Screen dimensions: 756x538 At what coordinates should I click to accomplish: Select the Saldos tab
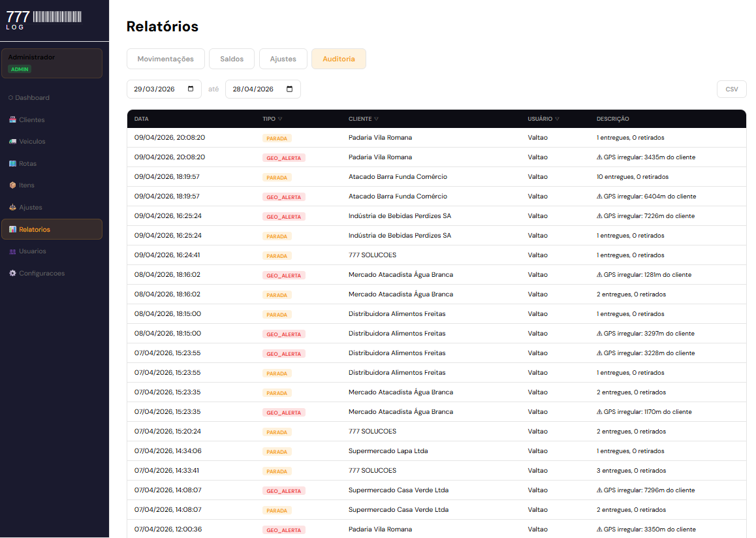click(x=232, y=59)
